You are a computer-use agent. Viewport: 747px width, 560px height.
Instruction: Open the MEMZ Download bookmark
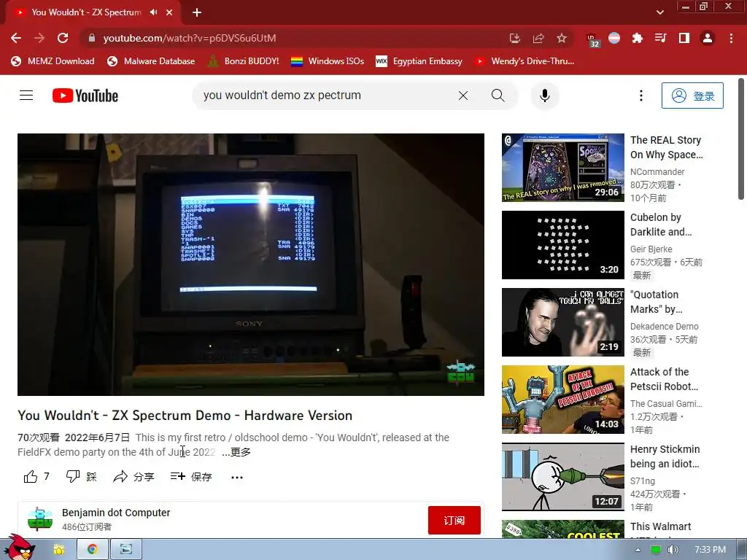point(53,61)
